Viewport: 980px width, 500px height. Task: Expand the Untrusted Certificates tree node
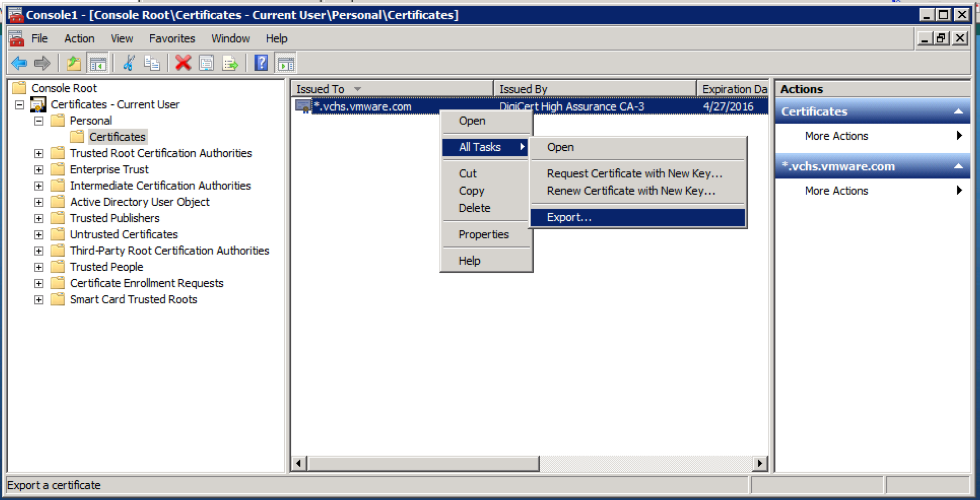[39, 235]
